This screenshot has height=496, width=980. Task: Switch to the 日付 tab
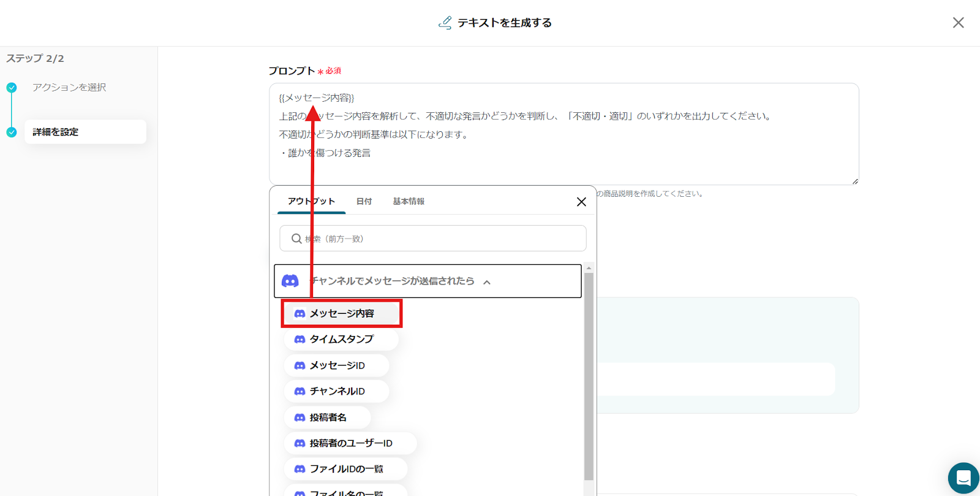coord(364,201)
